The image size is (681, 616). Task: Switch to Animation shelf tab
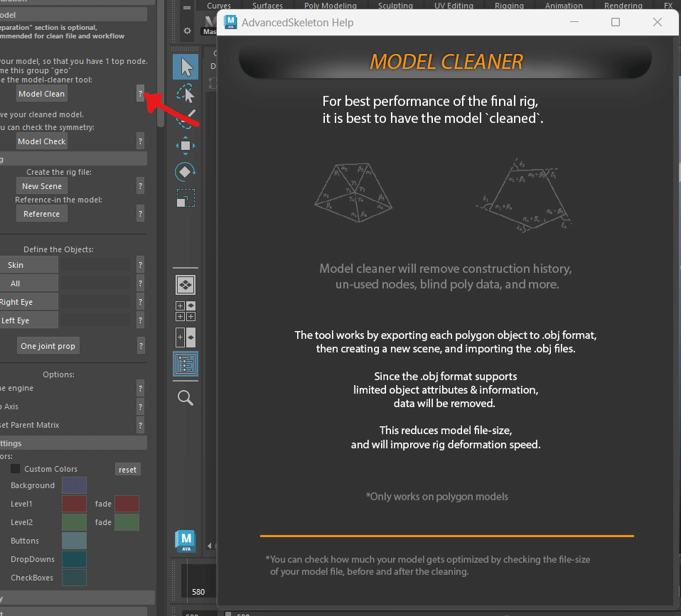(x=564, y=6)
